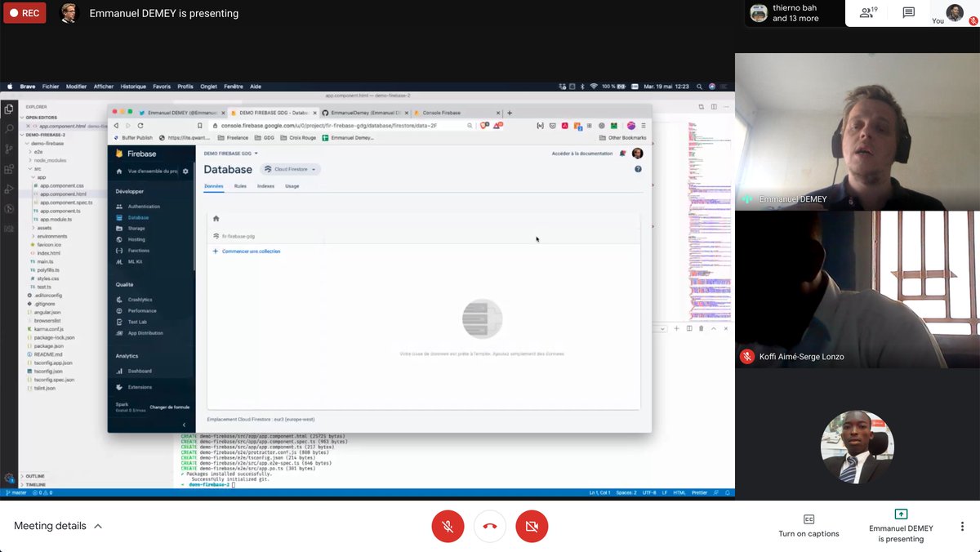
Task: Open Fichier menu in macOS menu bar
Action: click(x=51, y=86)
